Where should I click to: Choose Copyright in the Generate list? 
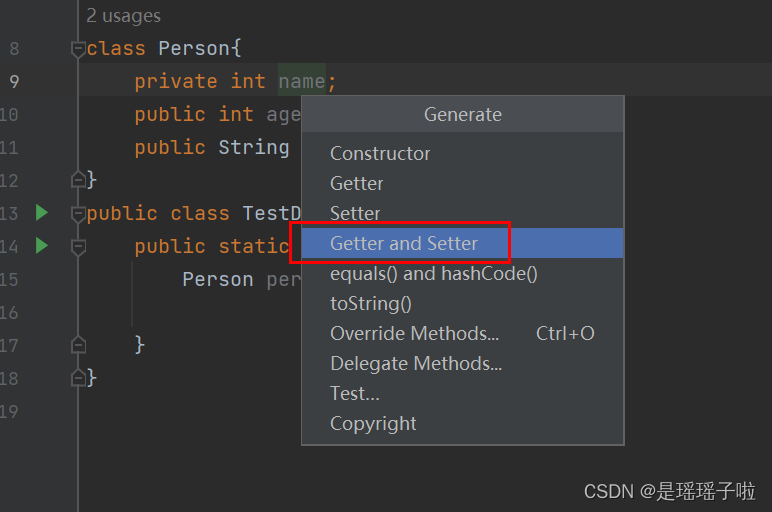373,423
